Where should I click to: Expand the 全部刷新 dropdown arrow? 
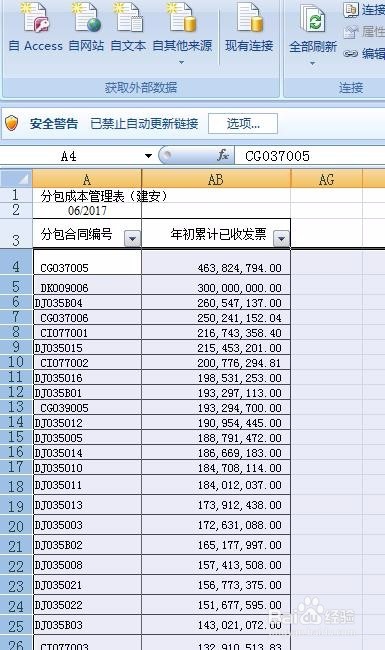click(312, 64)
